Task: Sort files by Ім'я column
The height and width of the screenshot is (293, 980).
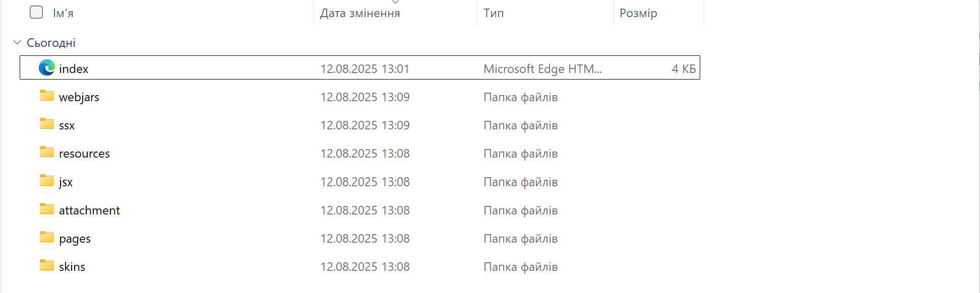Action: pyautogui.click(x=63, y=13)
